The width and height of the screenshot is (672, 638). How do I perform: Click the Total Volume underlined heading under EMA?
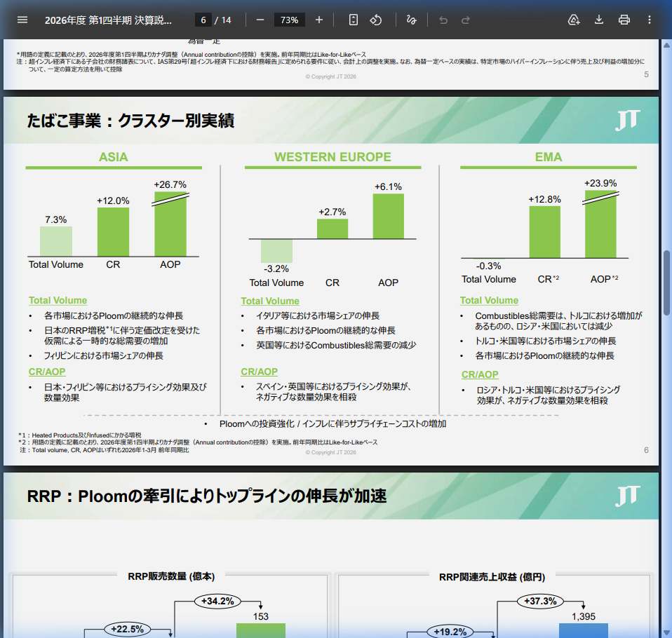(x=489, y=300)
